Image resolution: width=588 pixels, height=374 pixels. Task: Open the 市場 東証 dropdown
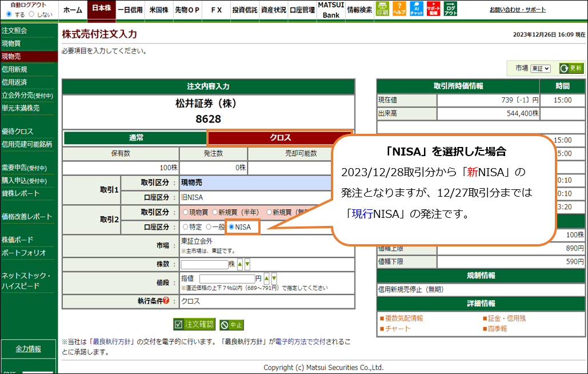(x=541, y=68)
